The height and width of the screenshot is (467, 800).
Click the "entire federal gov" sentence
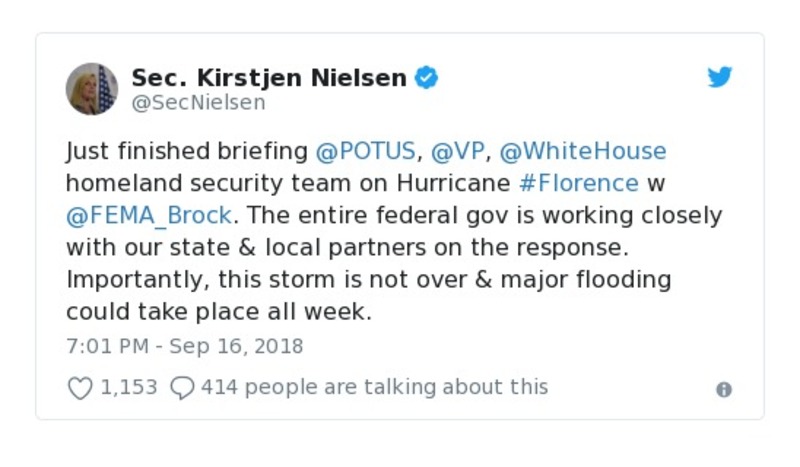coord(480,216)
